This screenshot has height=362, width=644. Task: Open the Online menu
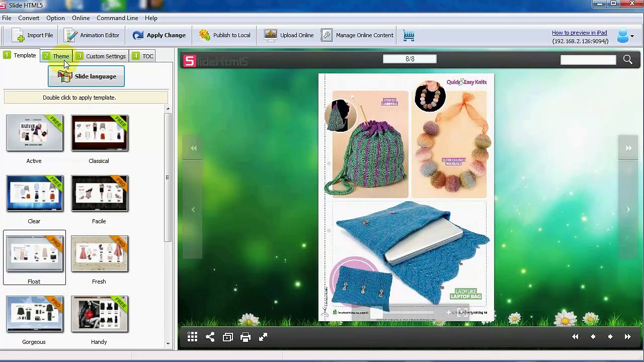pos(80,18)
